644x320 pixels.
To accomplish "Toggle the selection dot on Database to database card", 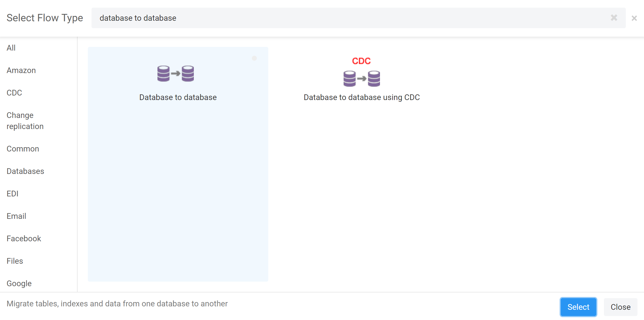I will (x=254, y=58).
